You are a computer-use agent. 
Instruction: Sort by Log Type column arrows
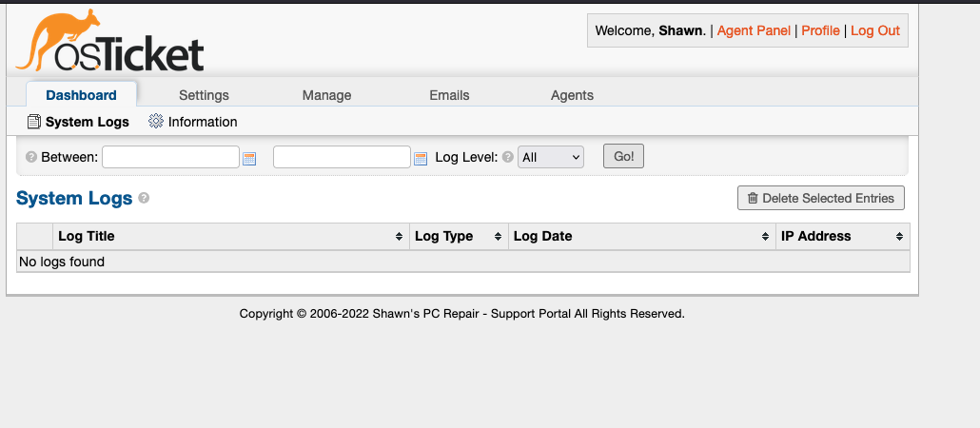499,237
